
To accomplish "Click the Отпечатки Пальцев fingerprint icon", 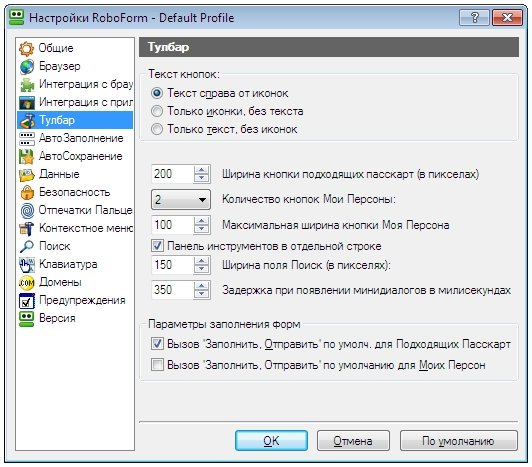I will 26,210.
